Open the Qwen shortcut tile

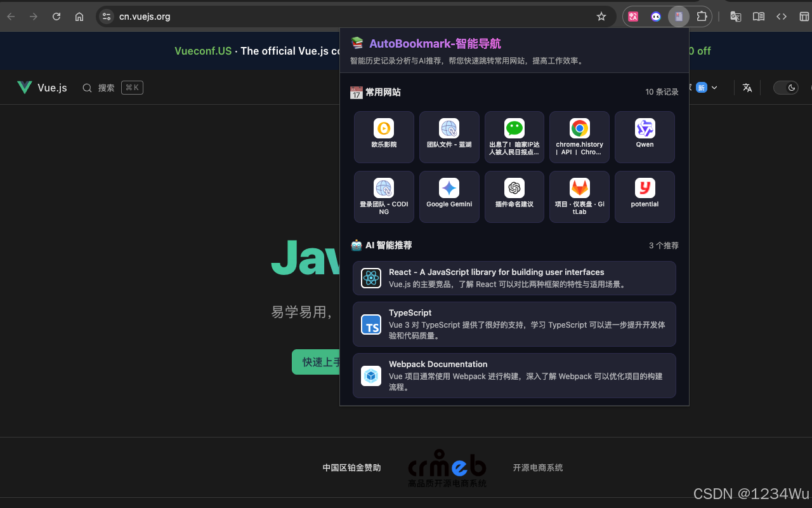click(645, 137)
